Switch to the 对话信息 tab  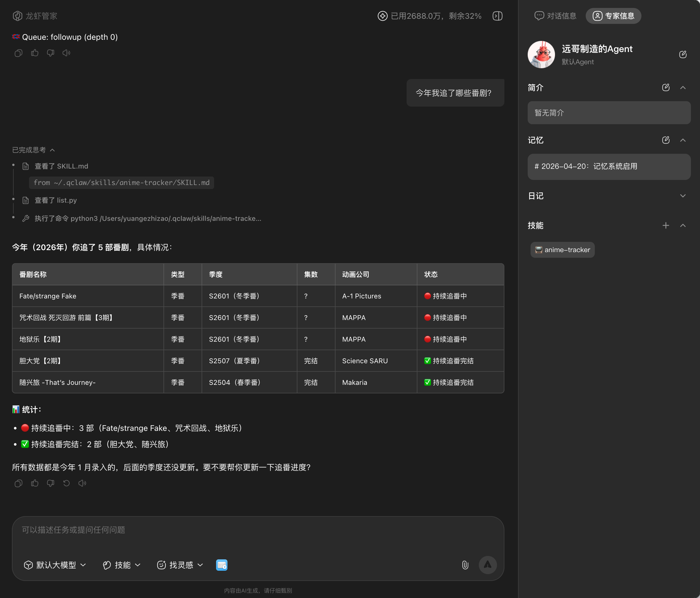click(x=555, y=16)
